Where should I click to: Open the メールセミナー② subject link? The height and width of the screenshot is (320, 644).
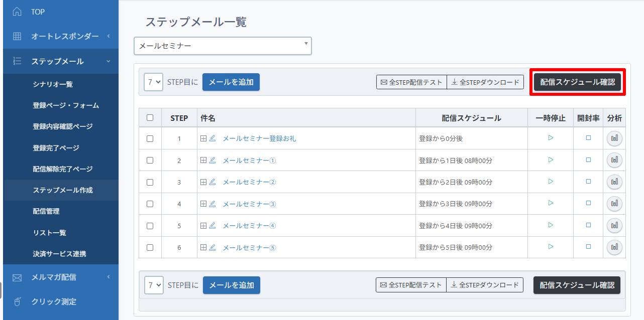point(250,182)
